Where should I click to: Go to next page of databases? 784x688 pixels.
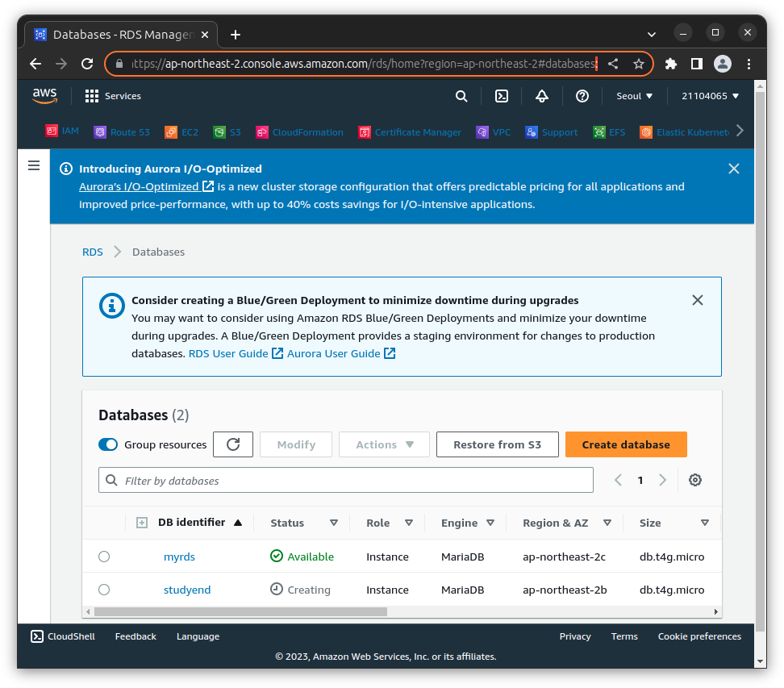(x=662, y=480)
